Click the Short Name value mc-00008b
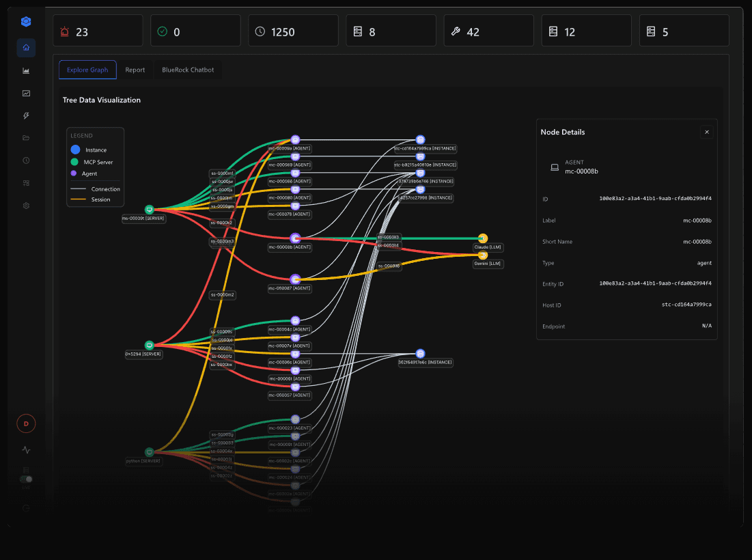Screen dimensions: 752x560 click(x=697, y=242)
